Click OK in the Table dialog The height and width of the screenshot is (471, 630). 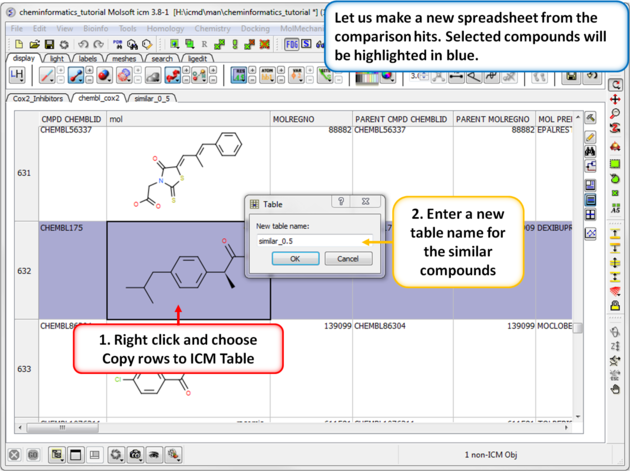(x=295, y=259)
